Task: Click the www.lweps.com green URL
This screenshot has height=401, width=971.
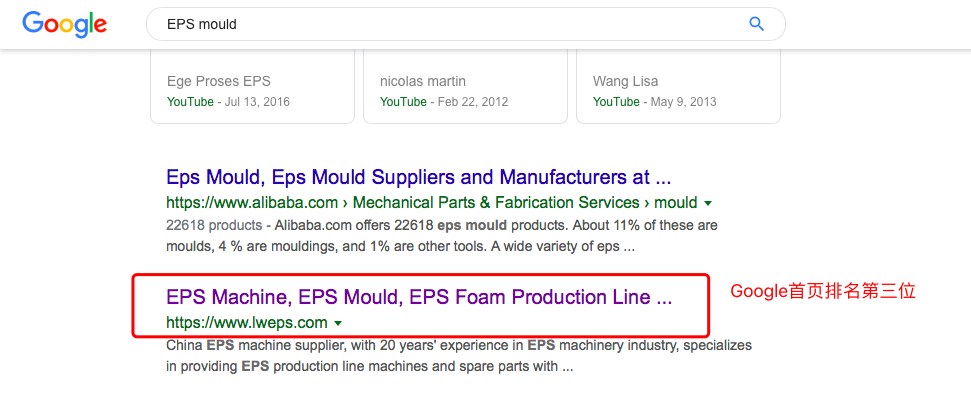Action: pyautogui.click(x=246, y=322)
